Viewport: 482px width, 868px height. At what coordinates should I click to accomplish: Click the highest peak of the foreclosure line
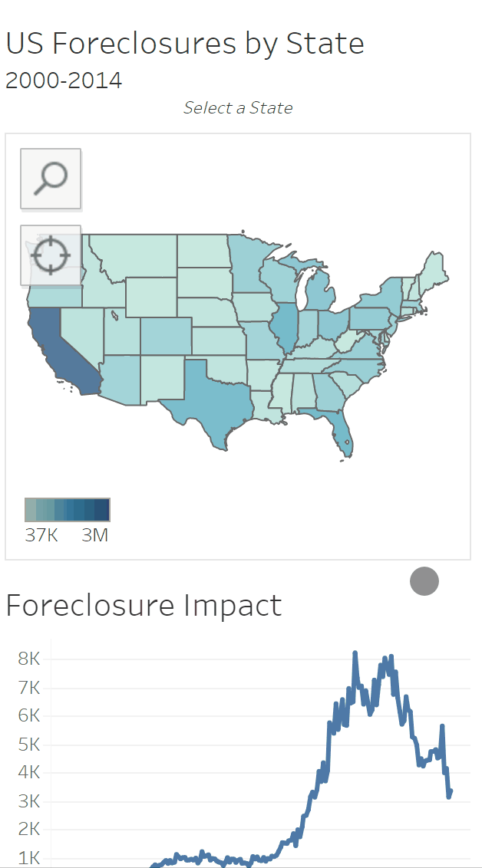(x=355, y=654)
